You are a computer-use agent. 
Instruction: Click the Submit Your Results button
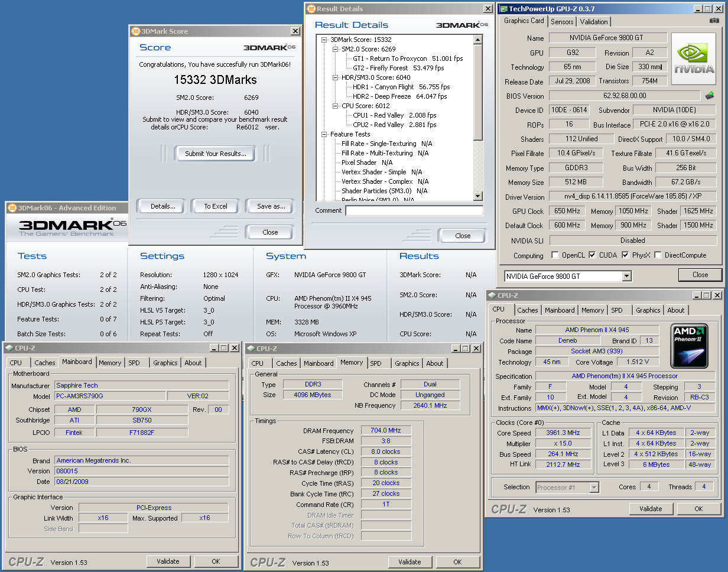coord(216,154)
